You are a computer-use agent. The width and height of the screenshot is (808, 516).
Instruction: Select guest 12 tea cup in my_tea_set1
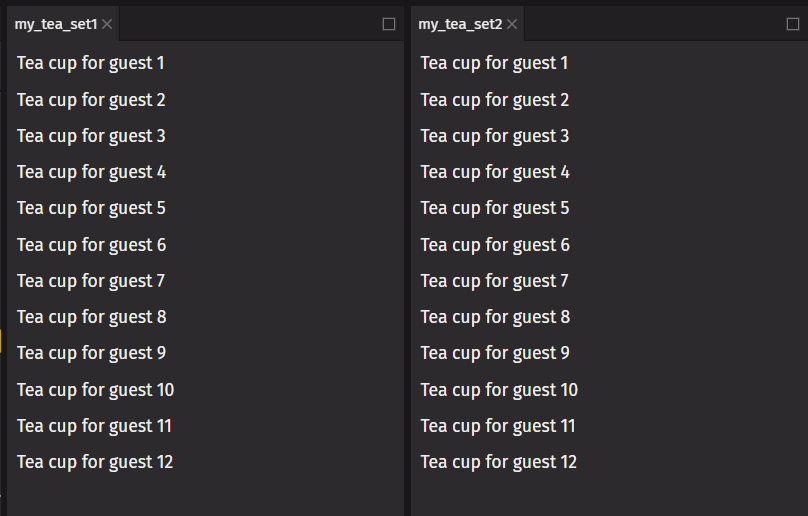click(95, 462)
